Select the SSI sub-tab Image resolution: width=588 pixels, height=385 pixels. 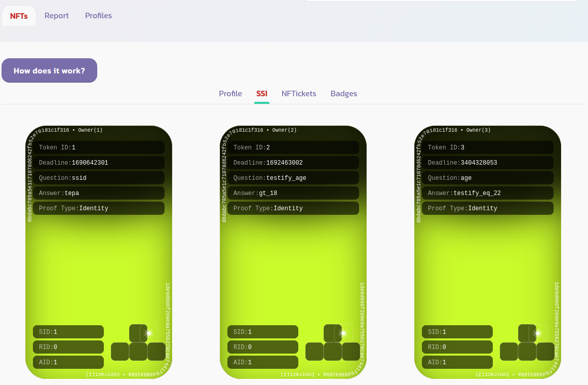point(262,94)
